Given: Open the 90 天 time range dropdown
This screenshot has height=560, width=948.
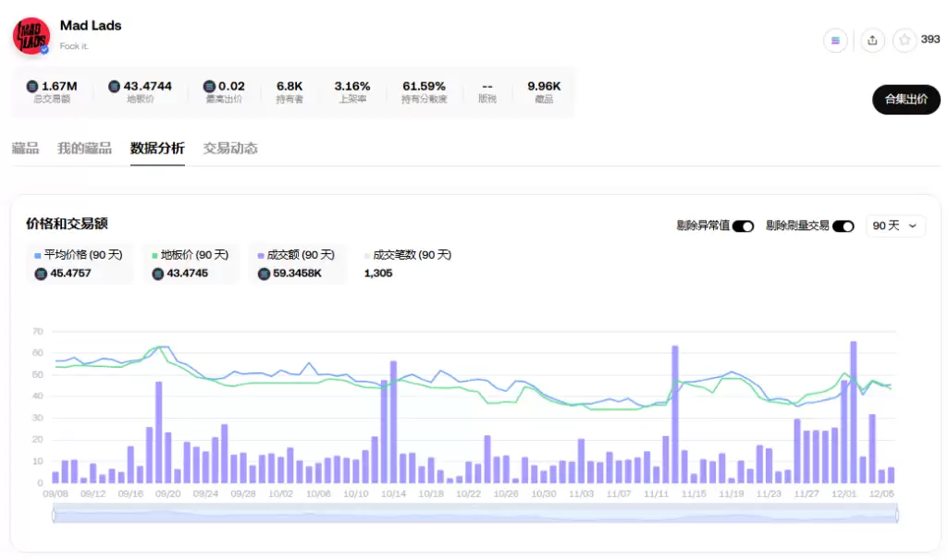Looking at the screenshot, I should click(894, 225).
